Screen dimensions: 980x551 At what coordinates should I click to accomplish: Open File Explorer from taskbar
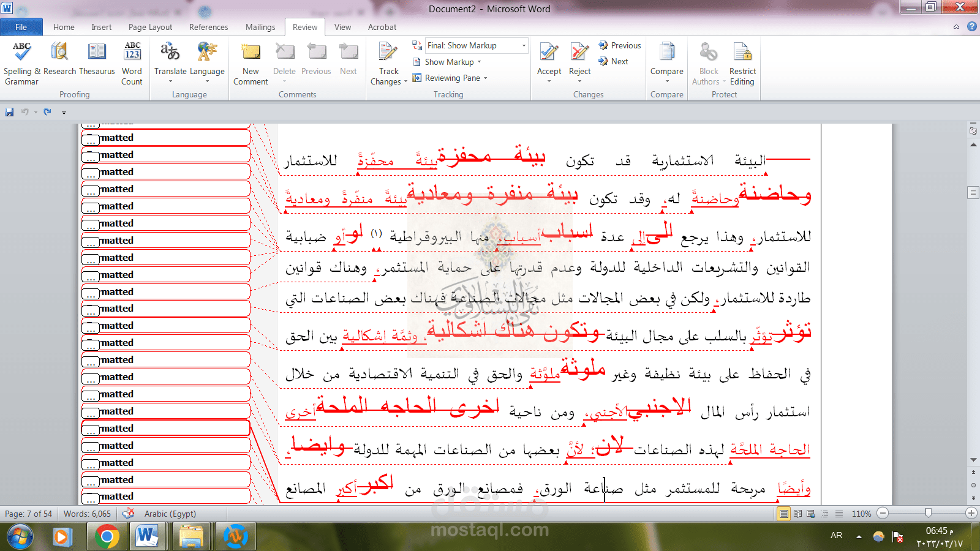(x=191, y=538)
